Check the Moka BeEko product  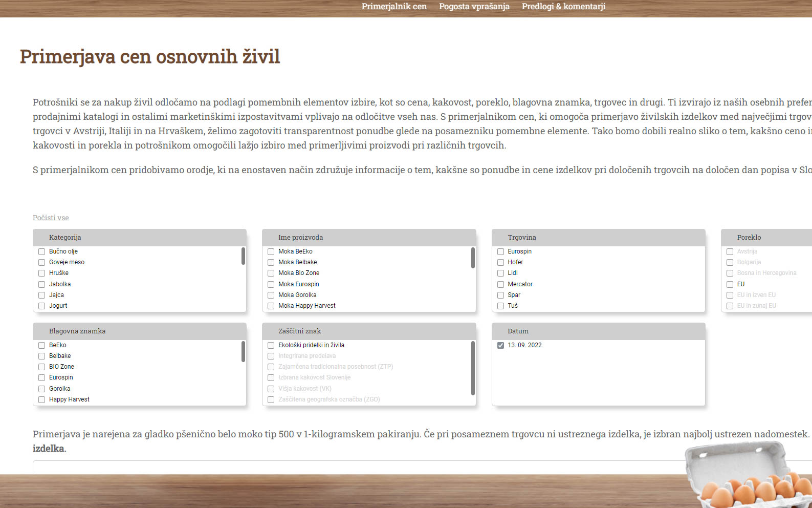pos(271,251)
